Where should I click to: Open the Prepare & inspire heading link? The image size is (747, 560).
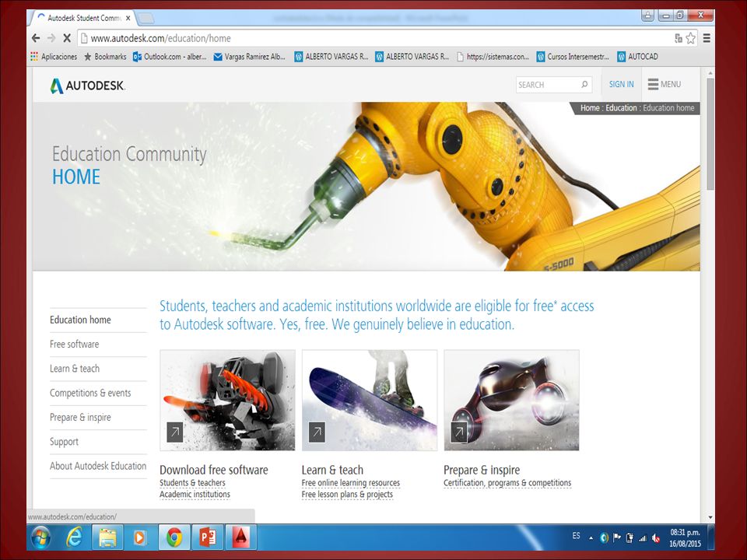(482, 470)
